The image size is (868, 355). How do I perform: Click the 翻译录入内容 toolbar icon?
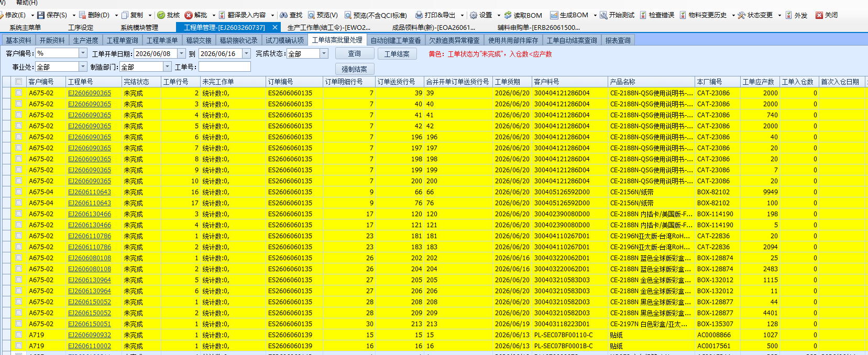coord(222,15)
